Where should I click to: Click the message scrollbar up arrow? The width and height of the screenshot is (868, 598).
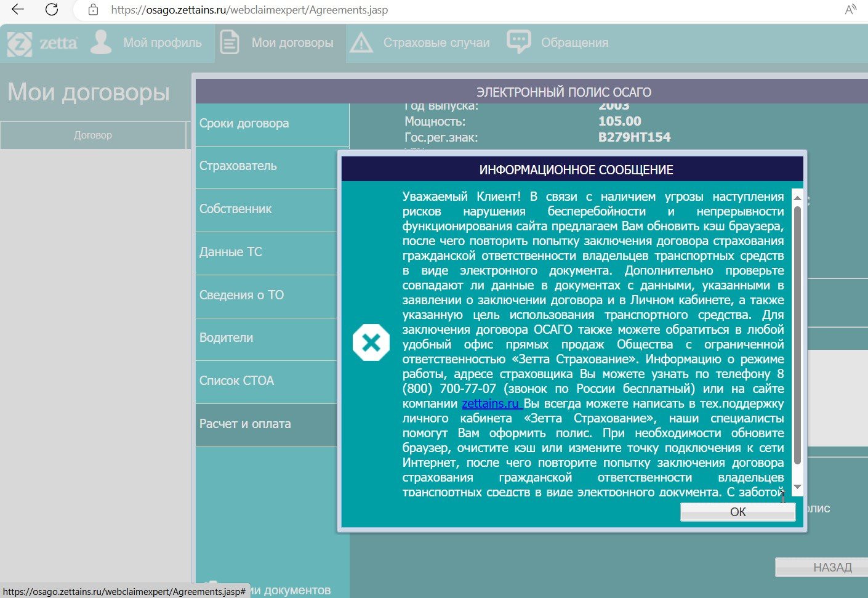tap(797, 198)
